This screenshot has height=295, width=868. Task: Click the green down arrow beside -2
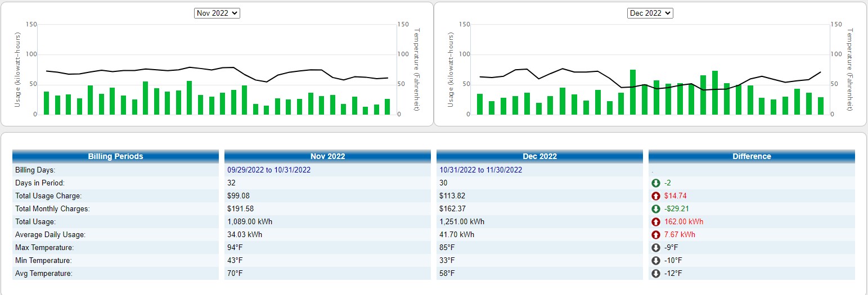[x=655, y=183]
